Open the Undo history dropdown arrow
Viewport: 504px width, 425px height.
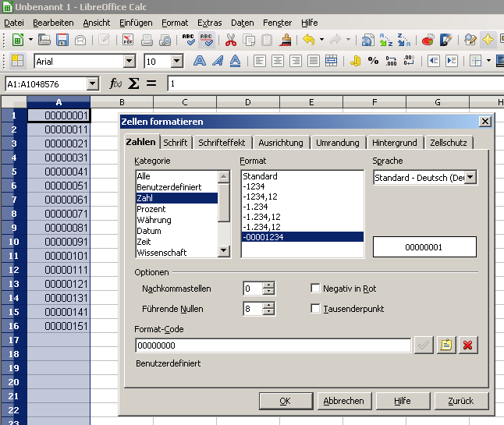(x=321, y=40)
